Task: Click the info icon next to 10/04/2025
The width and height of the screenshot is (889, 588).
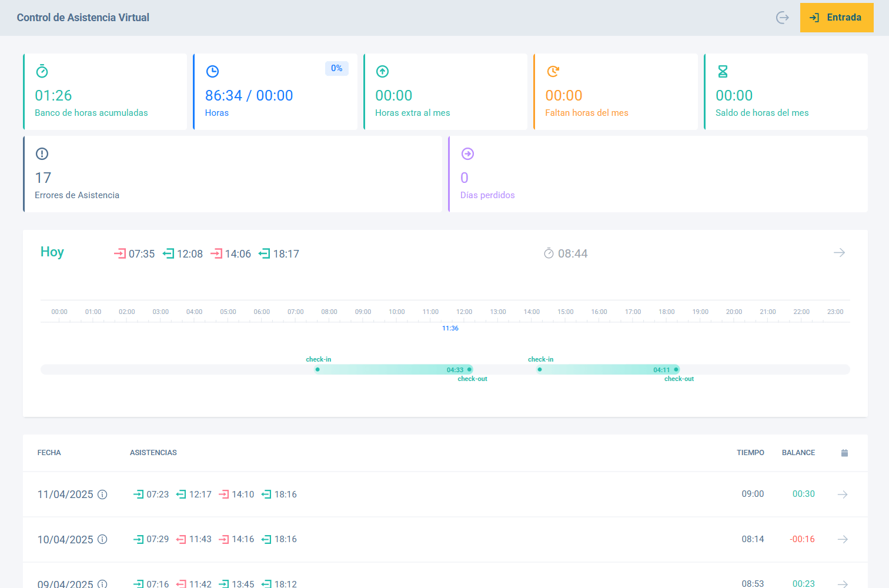Action: 102,539
